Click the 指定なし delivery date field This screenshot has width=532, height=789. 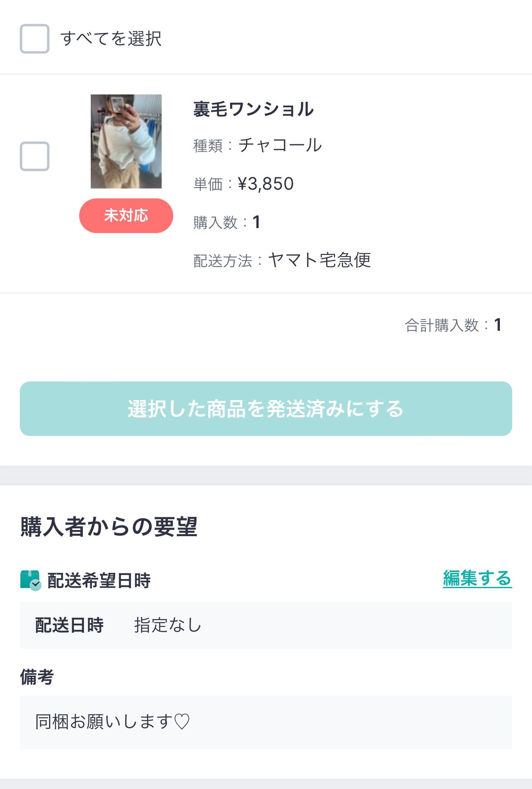tap(167, 625)
